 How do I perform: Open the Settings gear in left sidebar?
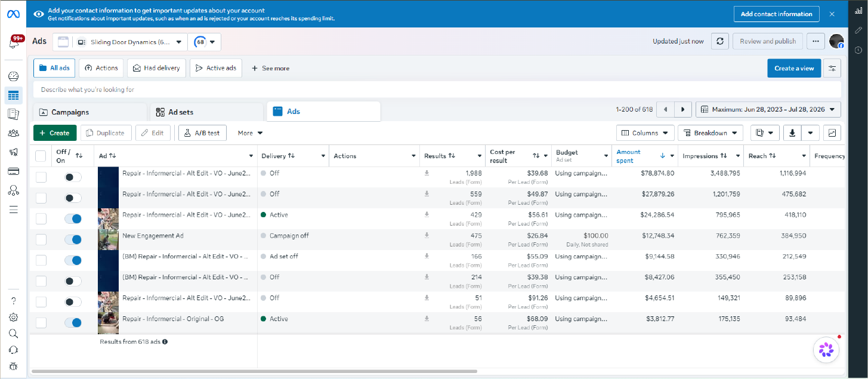tap(14, 317)
